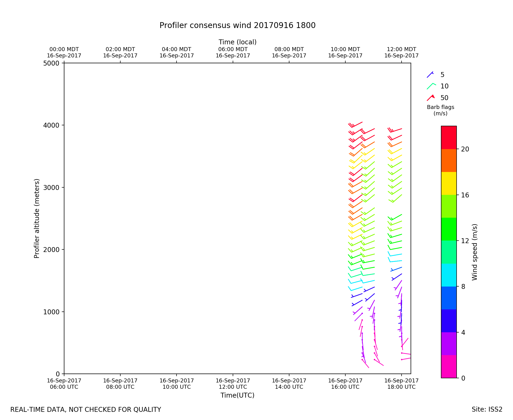Click the Profiler altitude (meters) axis label
This screenshot has width=513, height=420.
(37, 218)
